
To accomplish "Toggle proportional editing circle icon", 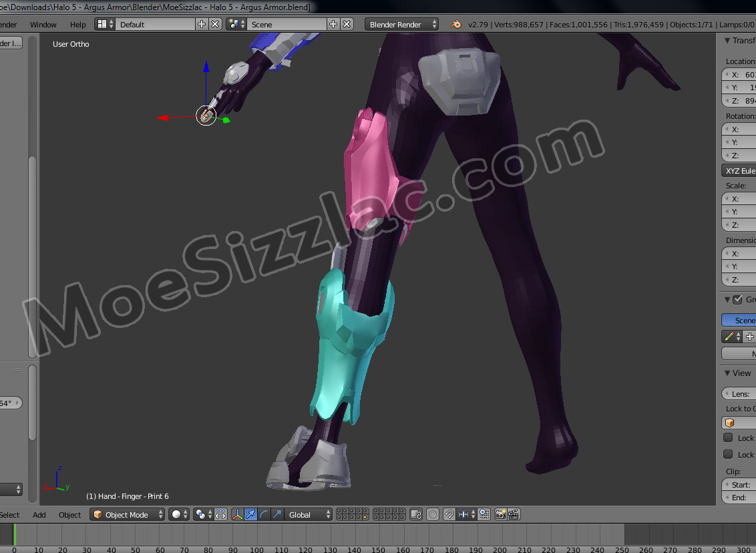I will [x=433, y=514].
